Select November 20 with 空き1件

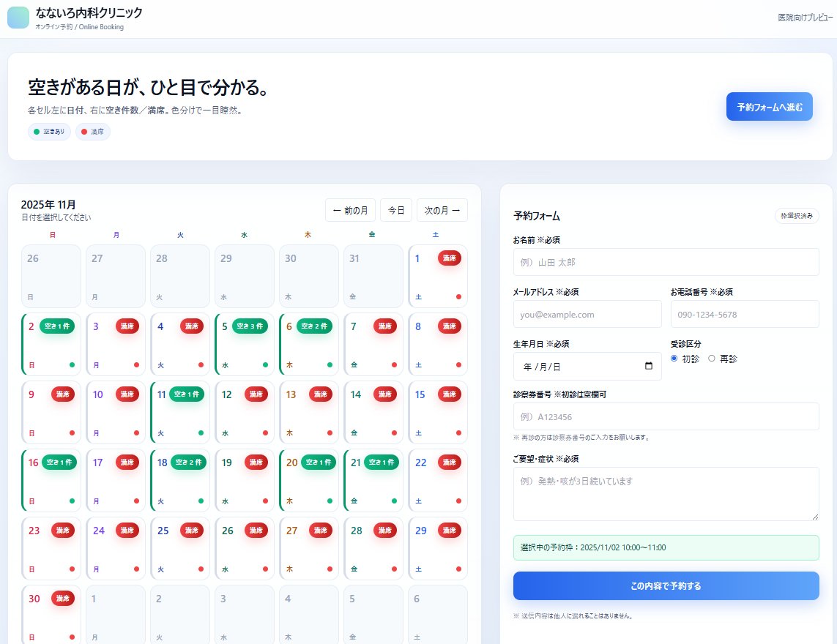[309, 481]
